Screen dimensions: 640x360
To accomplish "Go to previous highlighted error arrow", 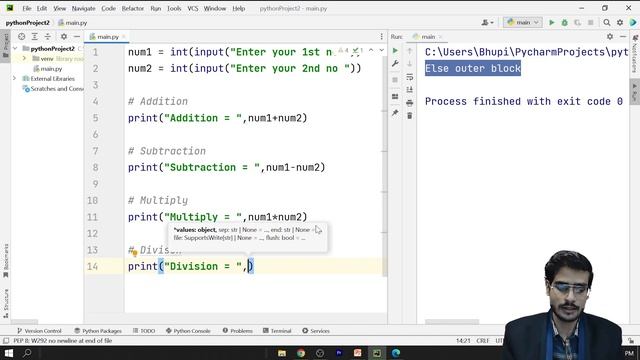I will [x=371, y=50].
